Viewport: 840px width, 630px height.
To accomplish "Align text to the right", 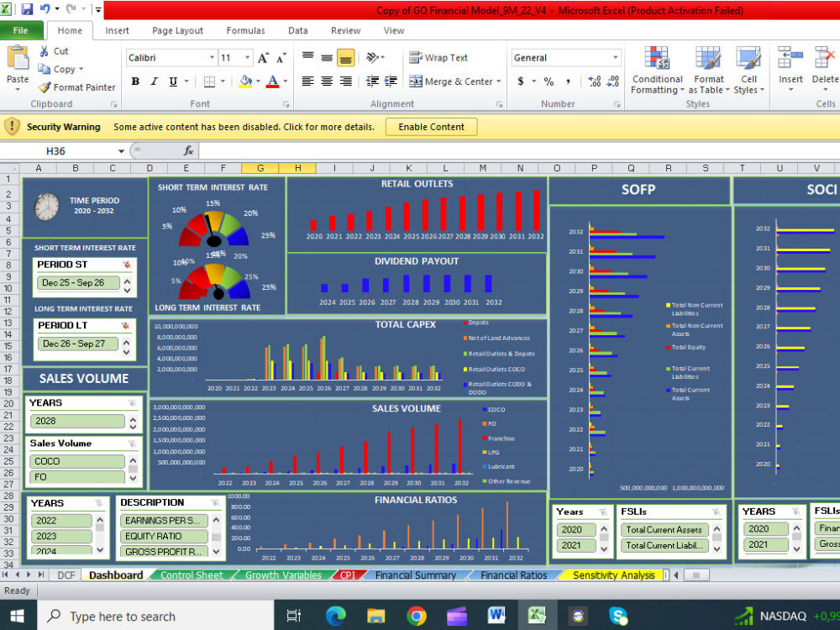I will pos(346,81).
